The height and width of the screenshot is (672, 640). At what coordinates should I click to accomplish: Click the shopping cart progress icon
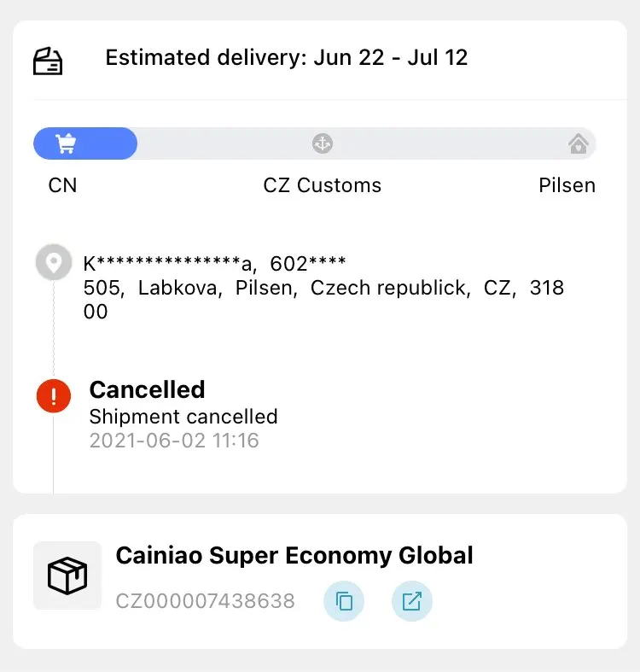coord(66,143)
